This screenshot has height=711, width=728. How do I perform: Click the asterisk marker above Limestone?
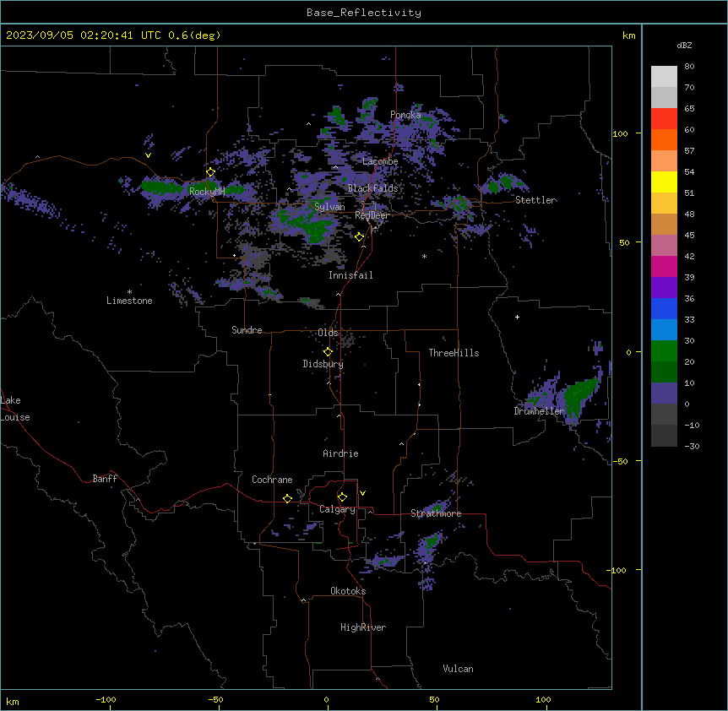pos(129,292)
